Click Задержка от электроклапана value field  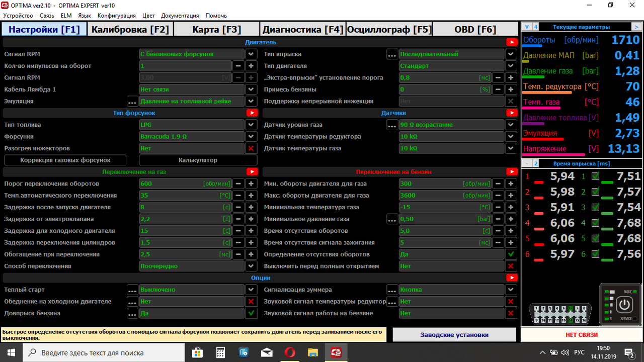point(185,219)
